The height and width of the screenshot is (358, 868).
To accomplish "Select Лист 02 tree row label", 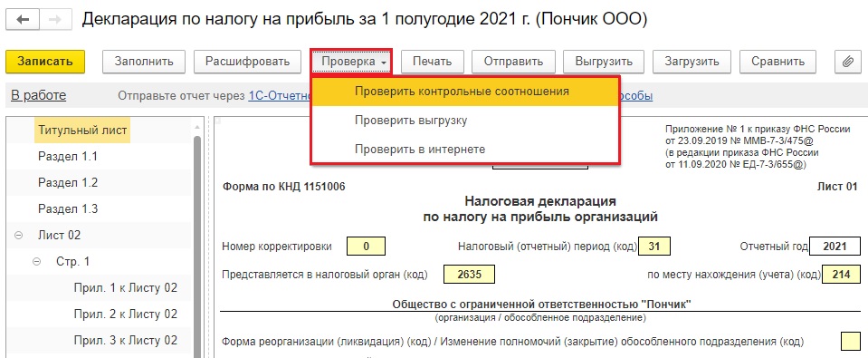I will coord(59,236).
